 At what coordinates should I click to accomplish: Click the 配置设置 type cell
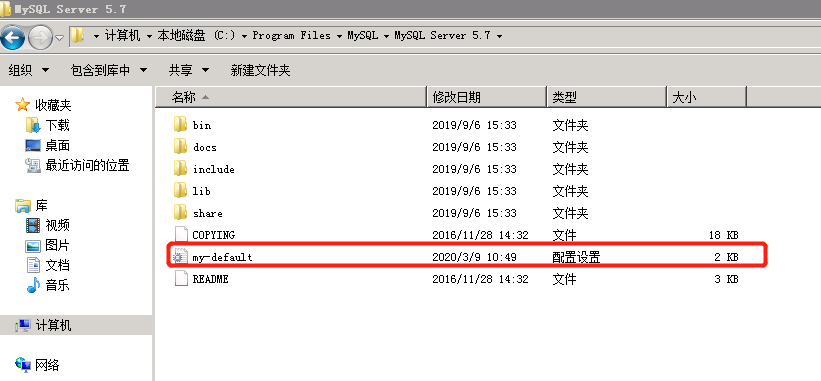[x=576, y=257]
